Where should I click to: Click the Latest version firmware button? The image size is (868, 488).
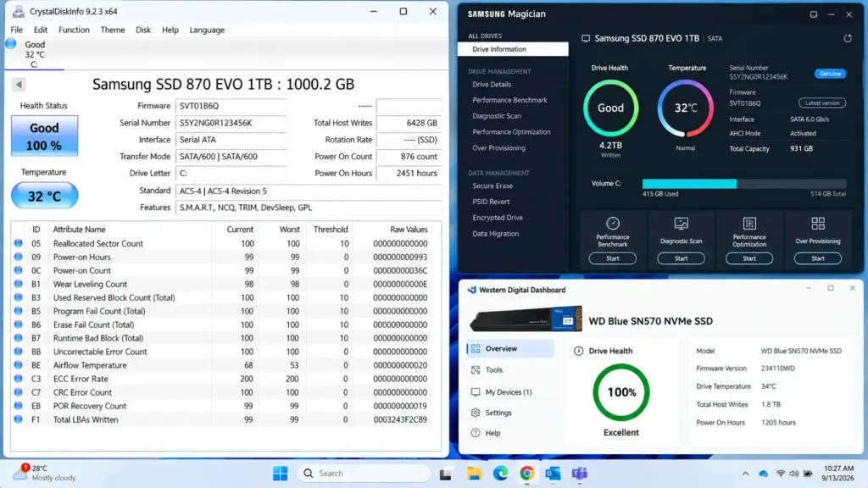click(822, 103)
